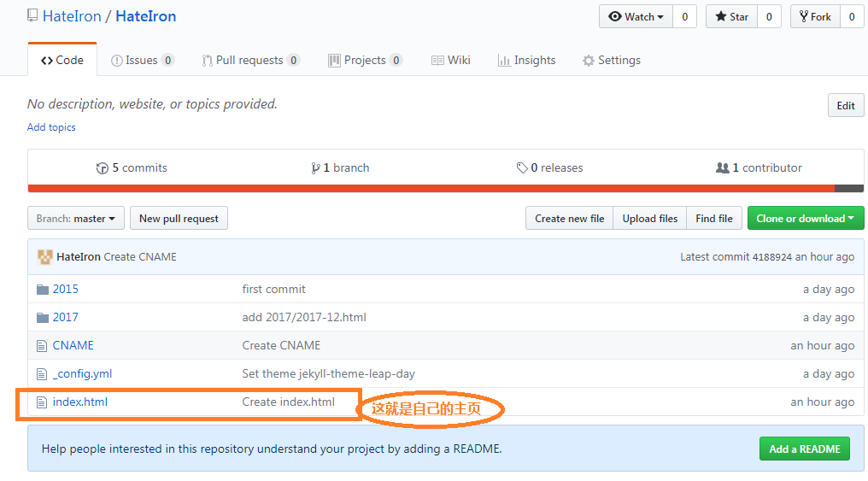The image size is (868, 481).
Task: Click the commits history clock icon
Action: [x=102, y=168]
